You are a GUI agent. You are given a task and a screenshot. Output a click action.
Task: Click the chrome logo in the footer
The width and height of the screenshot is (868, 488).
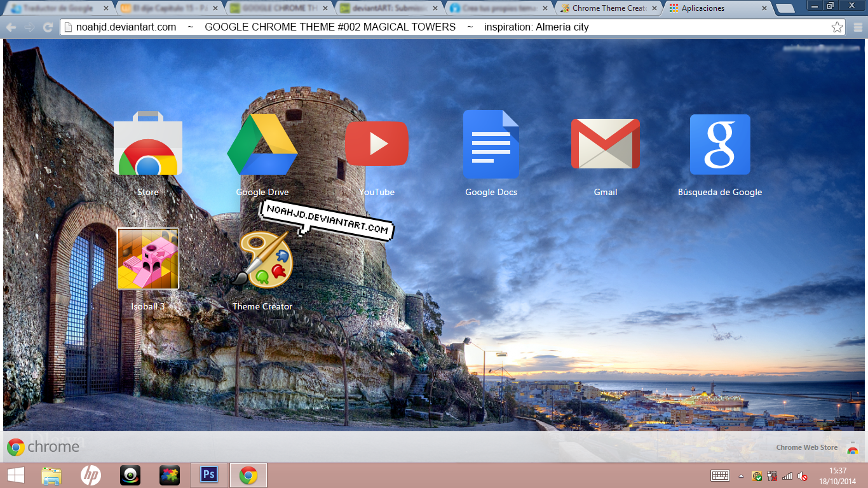click(x=43, y=447)
